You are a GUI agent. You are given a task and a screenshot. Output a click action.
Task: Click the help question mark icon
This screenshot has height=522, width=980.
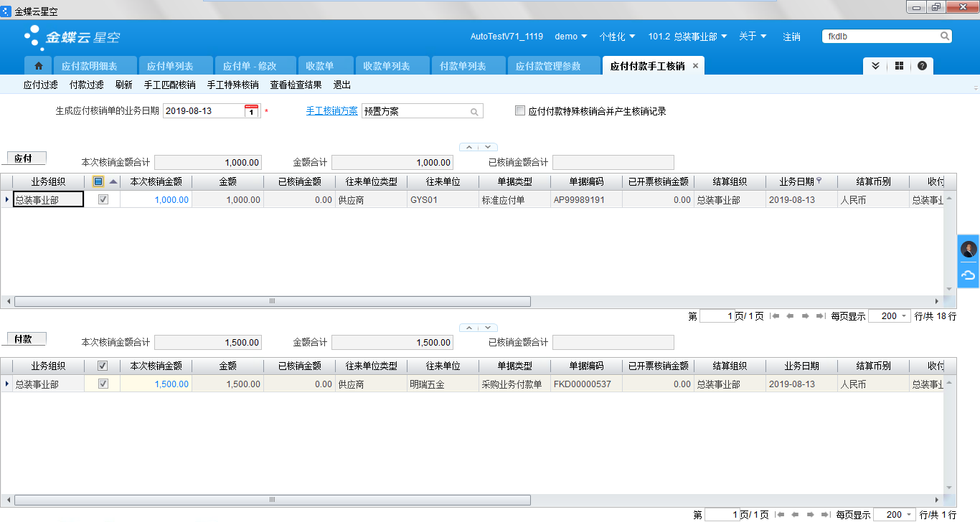[922, 66]
